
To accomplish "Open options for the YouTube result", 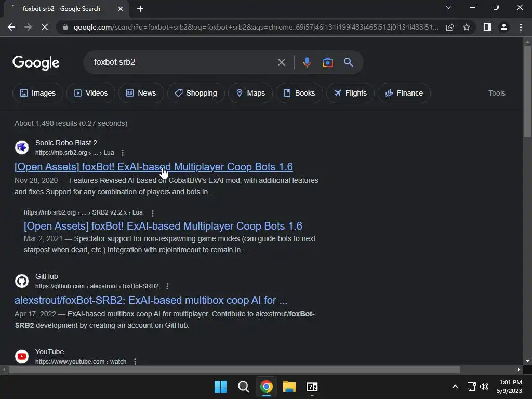I will (x=135, y=362).
